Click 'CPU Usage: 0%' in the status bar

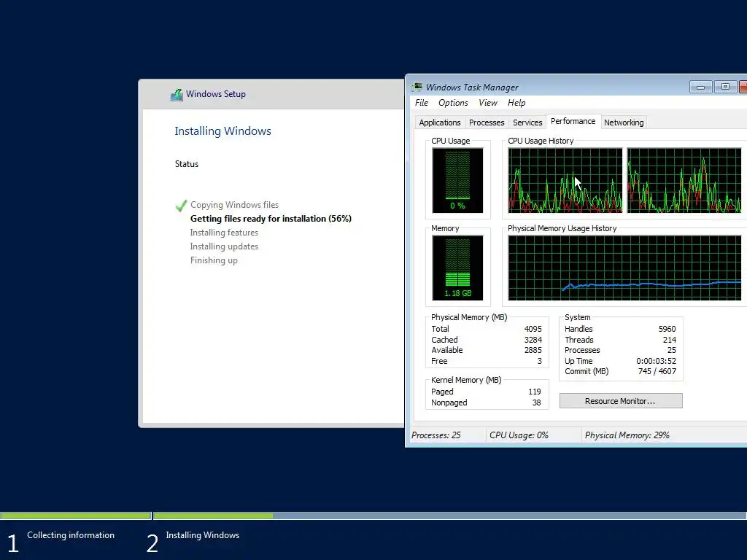pos(519,435)
